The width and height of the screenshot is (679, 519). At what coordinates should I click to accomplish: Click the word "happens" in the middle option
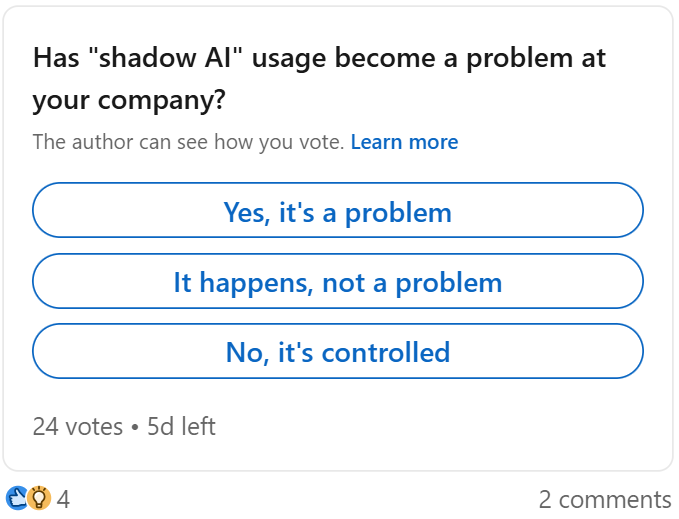pos(256,282)
